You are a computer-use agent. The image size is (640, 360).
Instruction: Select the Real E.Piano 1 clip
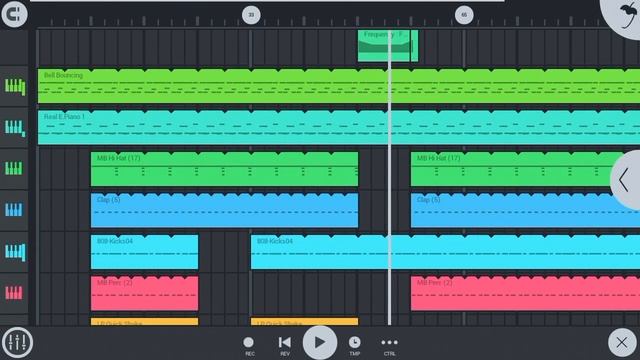339,127
